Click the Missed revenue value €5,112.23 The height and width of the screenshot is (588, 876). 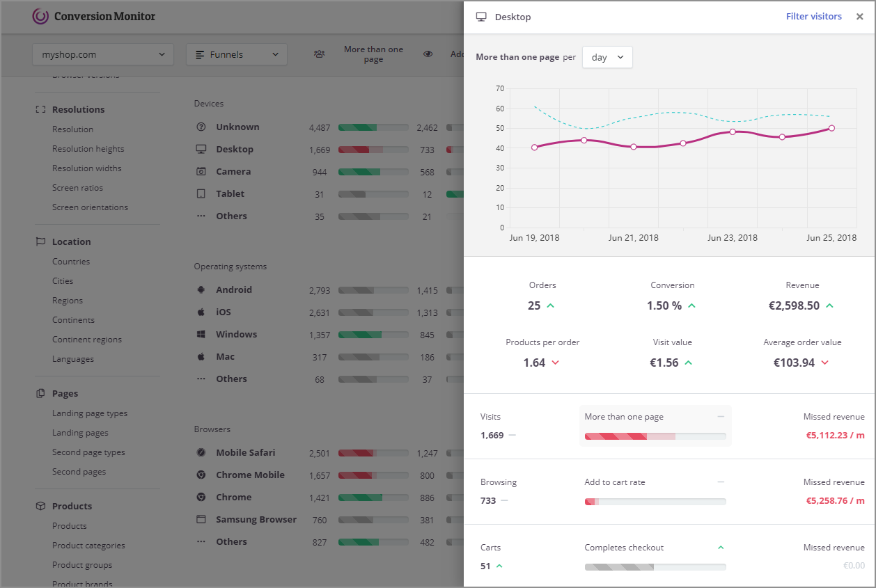(x=835, y=435)
